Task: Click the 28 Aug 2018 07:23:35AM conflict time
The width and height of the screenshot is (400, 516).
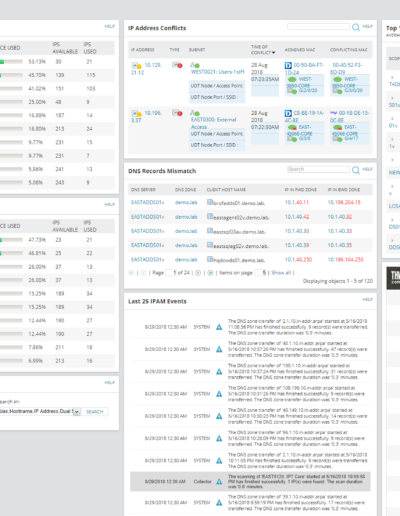Action: point(265,72)
